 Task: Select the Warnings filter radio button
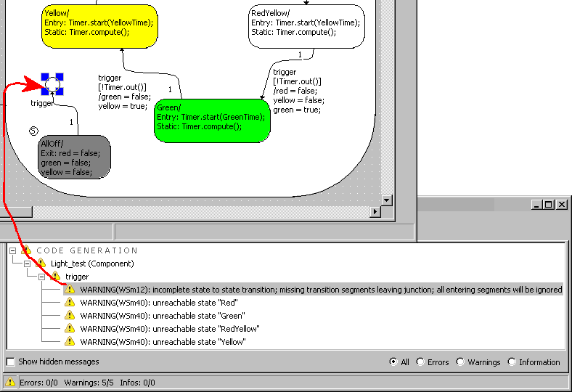click(460, 362)
